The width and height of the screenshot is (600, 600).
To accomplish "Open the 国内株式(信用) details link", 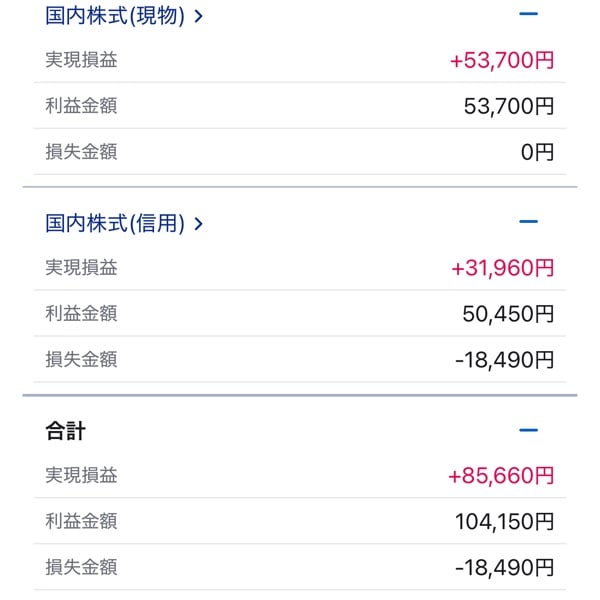I will coord(116,224).
